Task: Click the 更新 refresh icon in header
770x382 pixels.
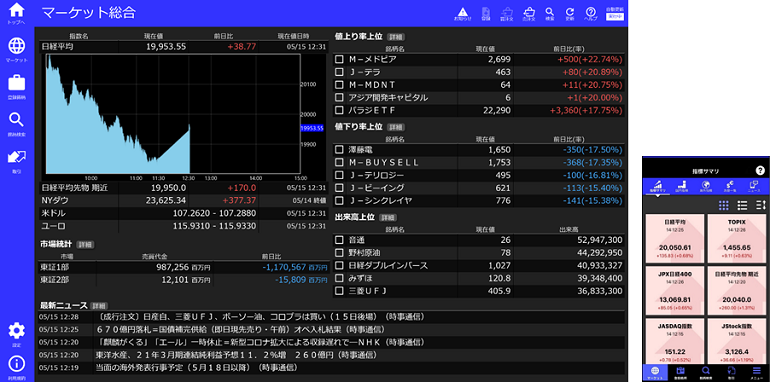Action: tap(570, 13)
